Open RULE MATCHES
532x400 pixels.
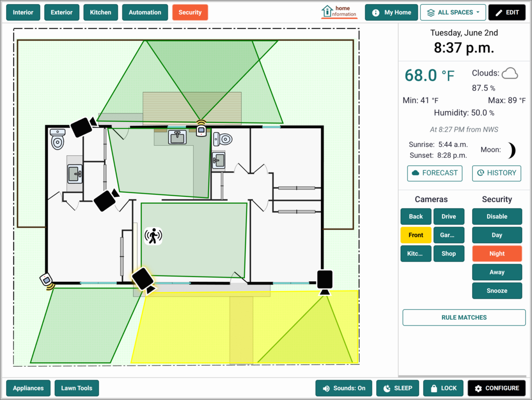click(464, 318)
